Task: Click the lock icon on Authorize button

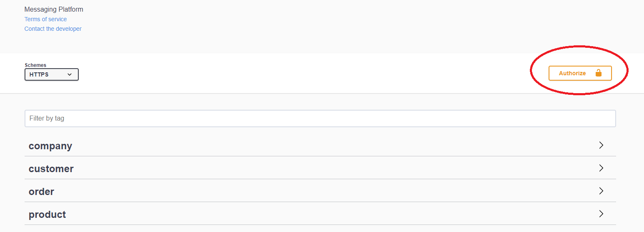Action: click(x=599, y=73)
